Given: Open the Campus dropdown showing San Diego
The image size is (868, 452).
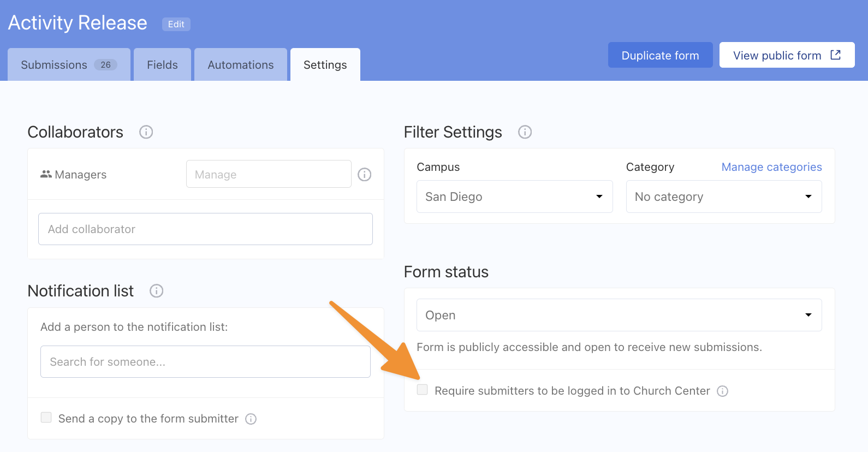Looking at the screenshot, I should click(x=514, y=197).
